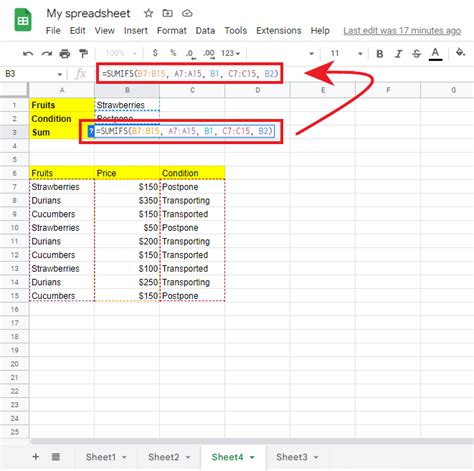Select the Price header cell
The height and width of the screenshot is (471, 474).
(x=127, y=173)
